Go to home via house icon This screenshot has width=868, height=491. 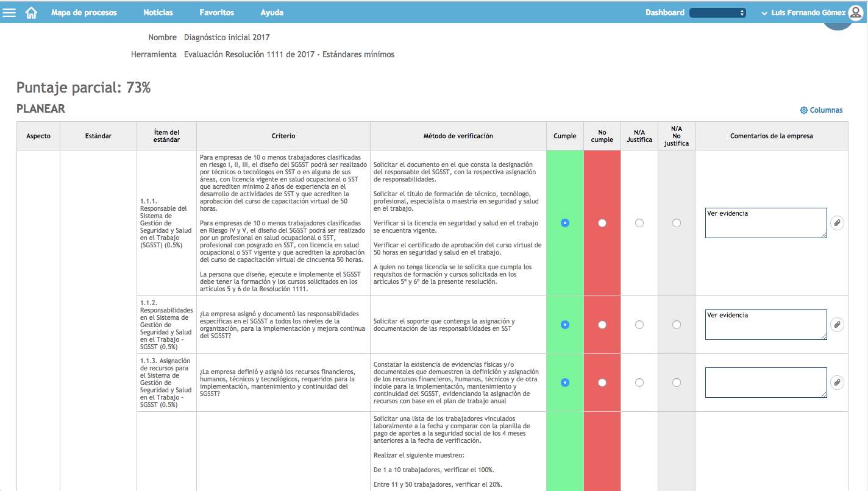coord(31,13)
